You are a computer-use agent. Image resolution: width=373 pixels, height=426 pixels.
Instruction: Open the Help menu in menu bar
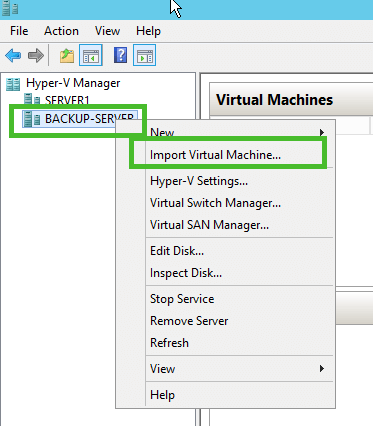click(148, 31)
